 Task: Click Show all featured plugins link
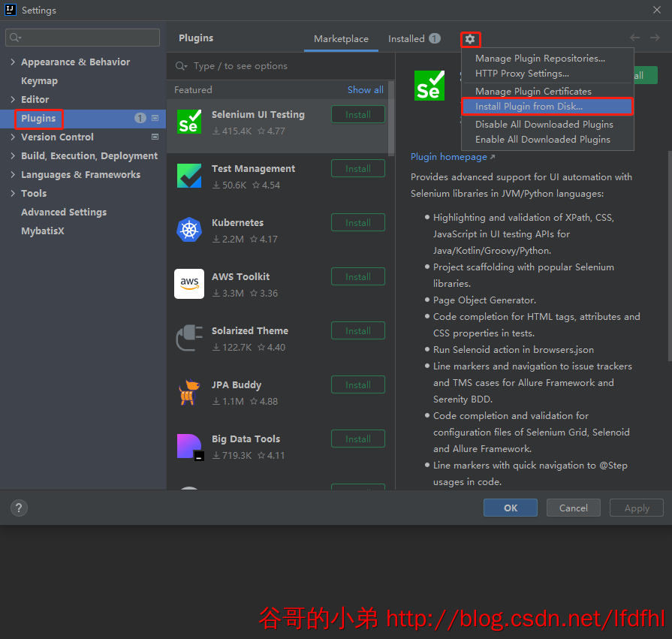365,90
